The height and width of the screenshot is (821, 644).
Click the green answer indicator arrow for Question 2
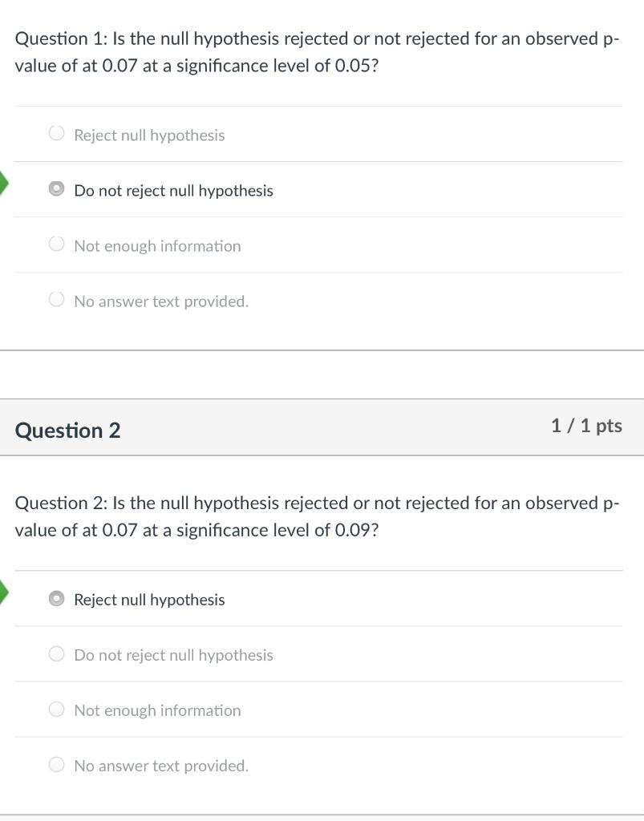pos(4,594)
